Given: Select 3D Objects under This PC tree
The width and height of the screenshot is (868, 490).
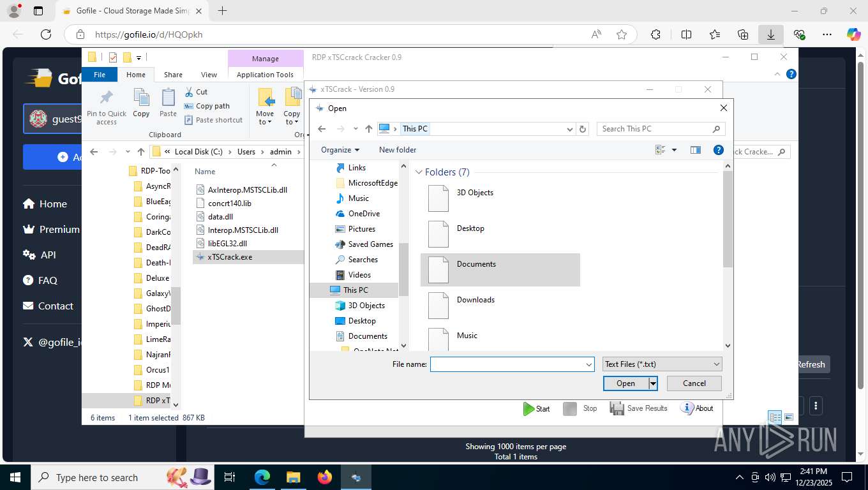Looking at the screenshot, I should pyautogui.click(x=366, y=306).
